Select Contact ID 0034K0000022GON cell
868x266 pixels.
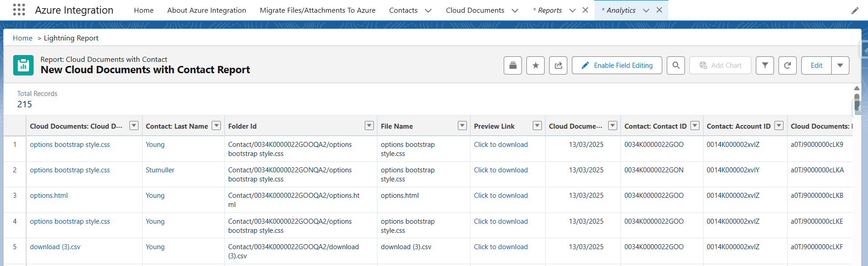654,170
